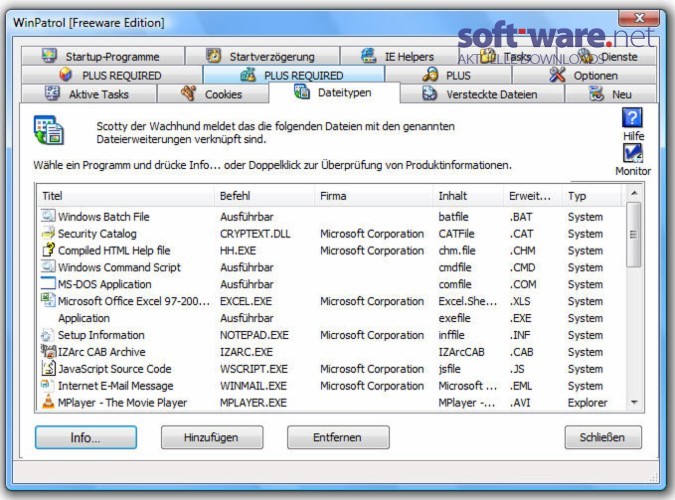Switch to the Startverzögerung tab
Image resolution: width=675 pixels, height=500 pixels.
[x=263, y=56]
